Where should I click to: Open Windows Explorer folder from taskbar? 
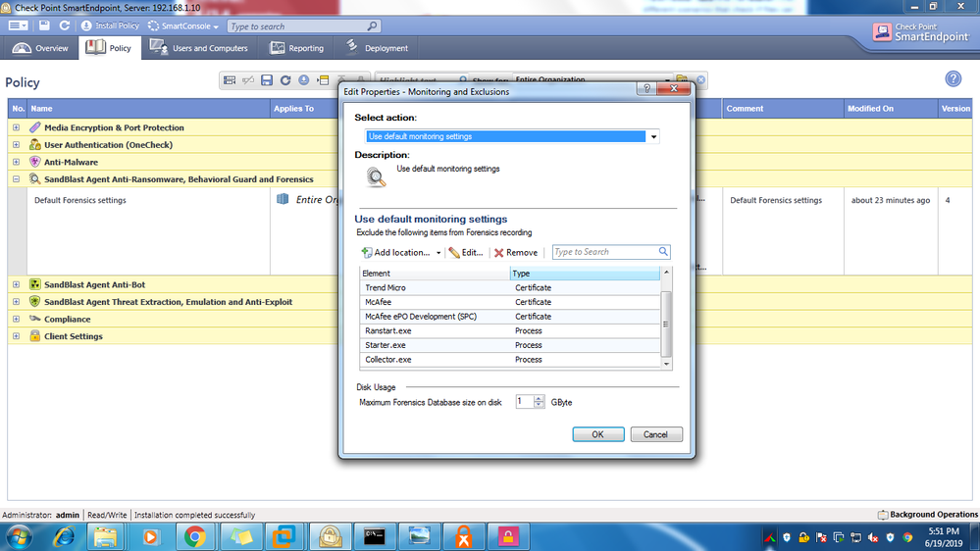tap(105, 536)
